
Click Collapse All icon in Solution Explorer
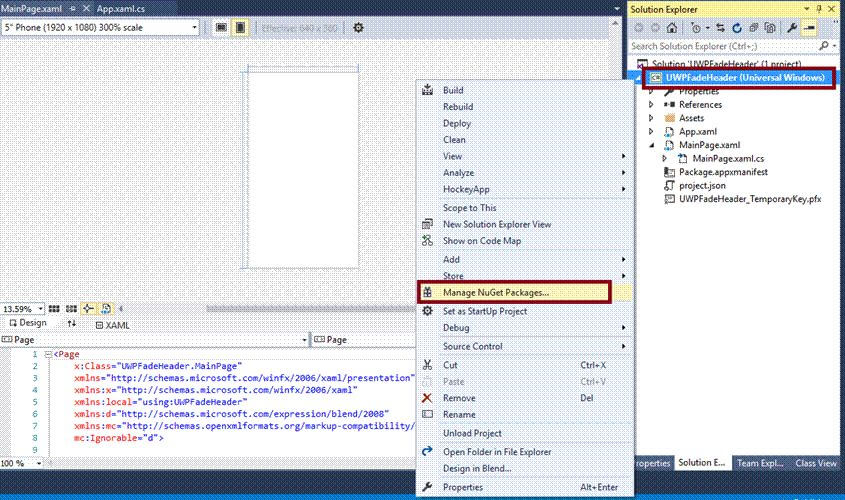pos(754,27)
